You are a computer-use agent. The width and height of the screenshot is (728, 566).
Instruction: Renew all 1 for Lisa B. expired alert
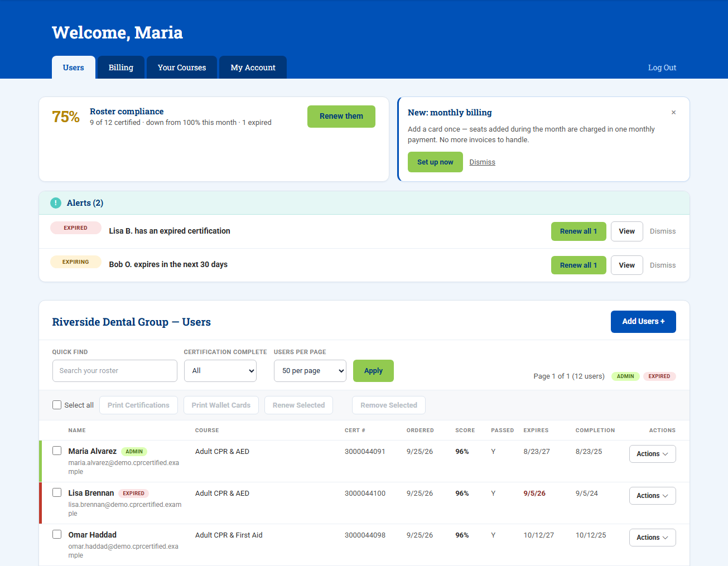click(x=578, y=231)
